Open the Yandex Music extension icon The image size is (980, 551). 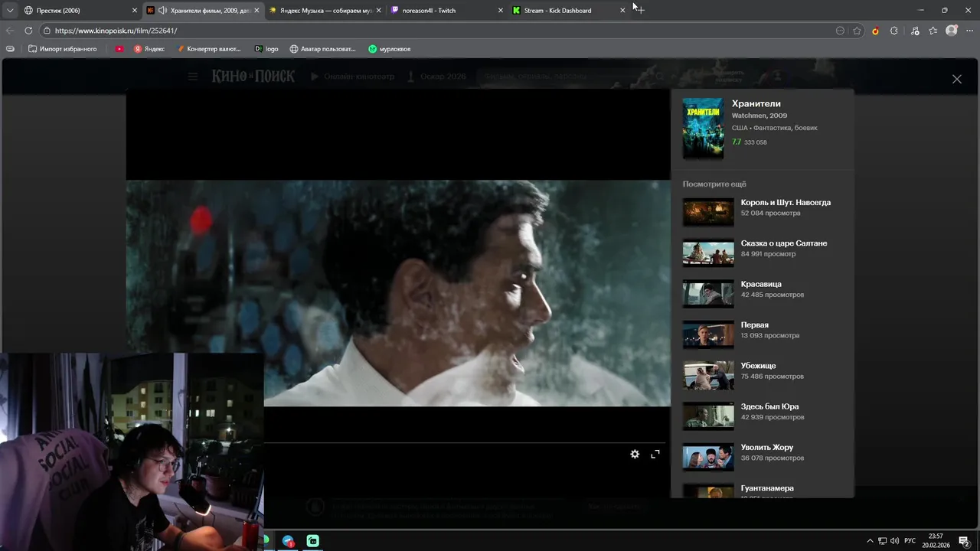[875, 31]
